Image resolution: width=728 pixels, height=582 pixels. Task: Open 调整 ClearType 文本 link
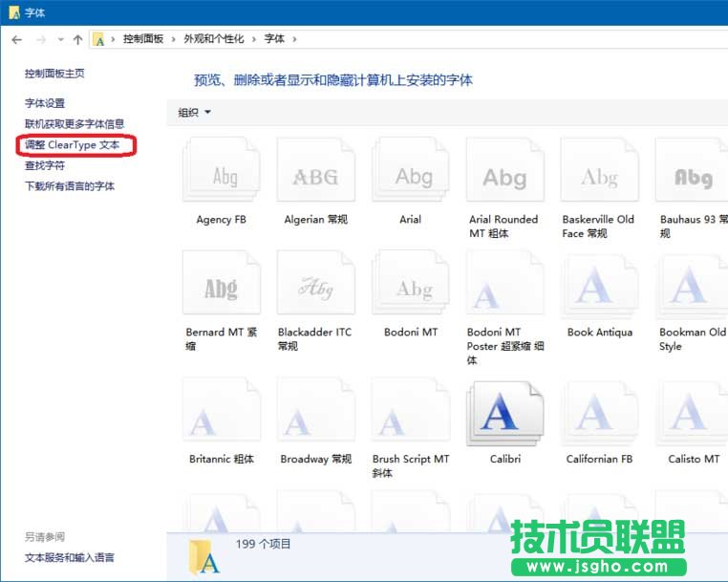(x=72, y=145)
